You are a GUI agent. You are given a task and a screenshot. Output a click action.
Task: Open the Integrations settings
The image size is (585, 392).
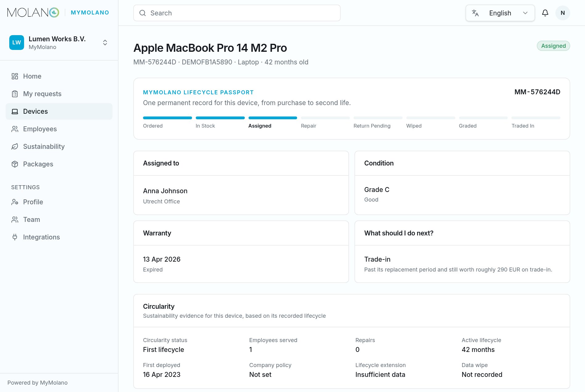tap(59, 237)
